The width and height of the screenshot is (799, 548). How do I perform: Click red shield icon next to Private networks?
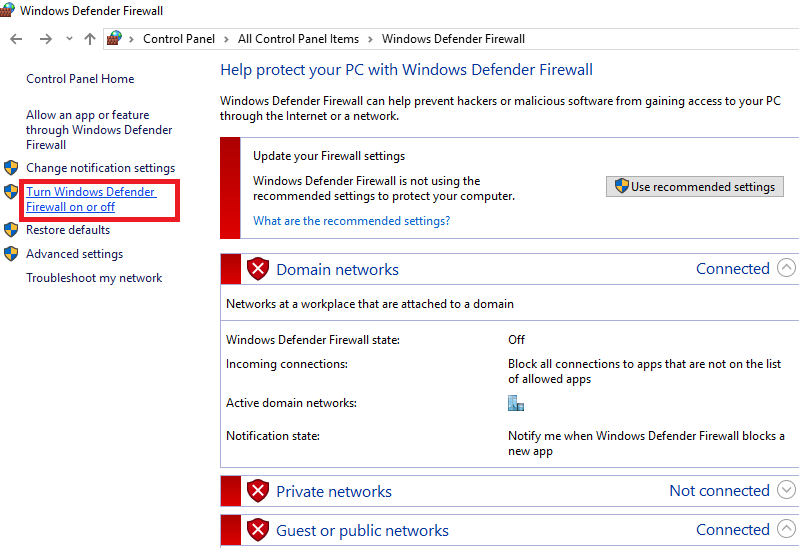[258, 491]
